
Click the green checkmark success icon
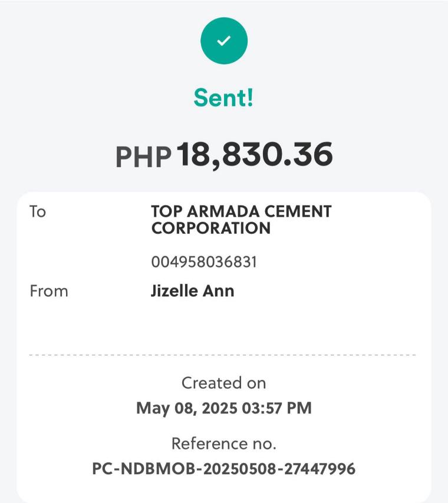(224, 41)
